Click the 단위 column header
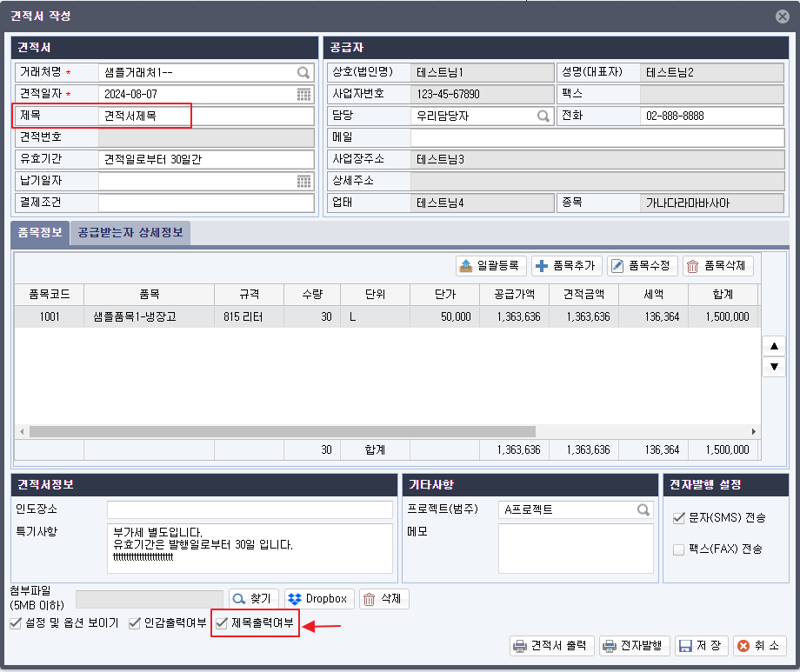 point(375,295)
